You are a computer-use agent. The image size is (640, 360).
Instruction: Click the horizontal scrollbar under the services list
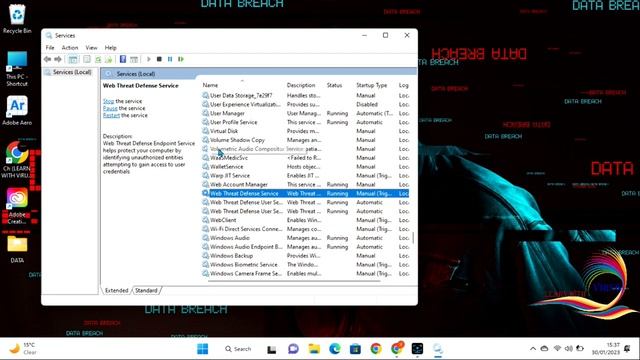point(294,281)
